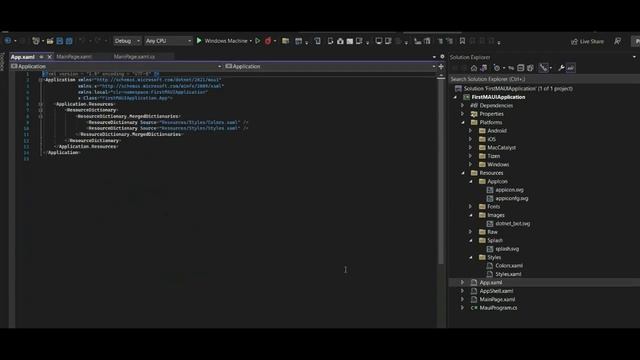Select AppShell.xaml file

click(496, 291)
